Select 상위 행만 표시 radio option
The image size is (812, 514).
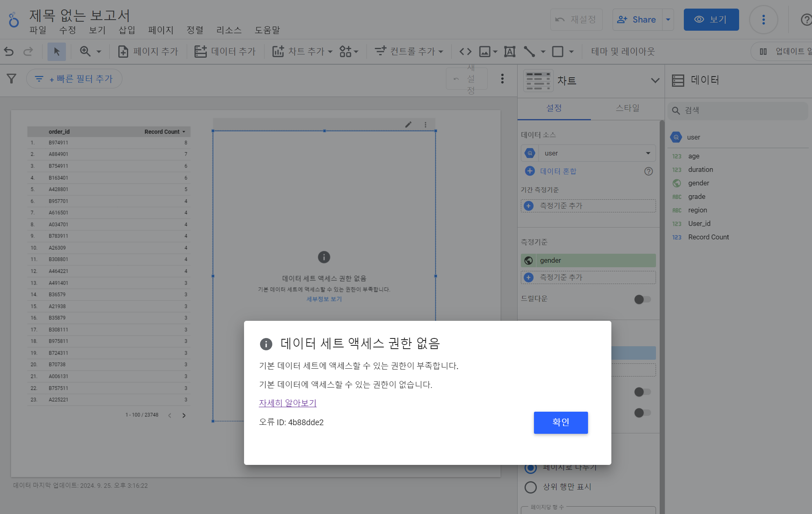(x=531, y=487)
